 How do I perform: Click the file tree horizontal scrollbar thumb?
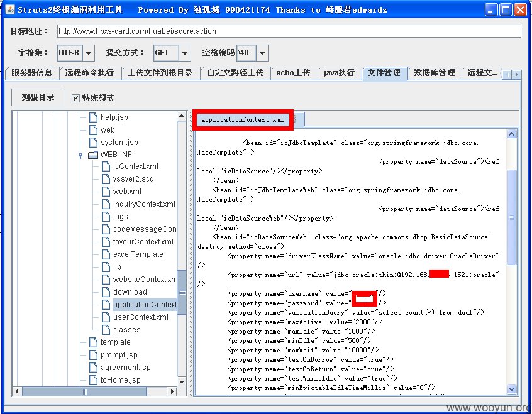pos(84,391)
